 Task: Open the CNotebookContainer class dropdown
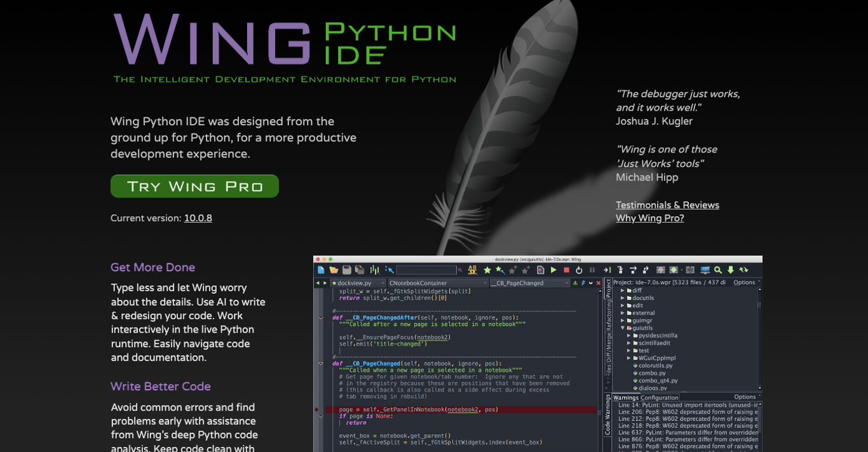coord(438,283)
